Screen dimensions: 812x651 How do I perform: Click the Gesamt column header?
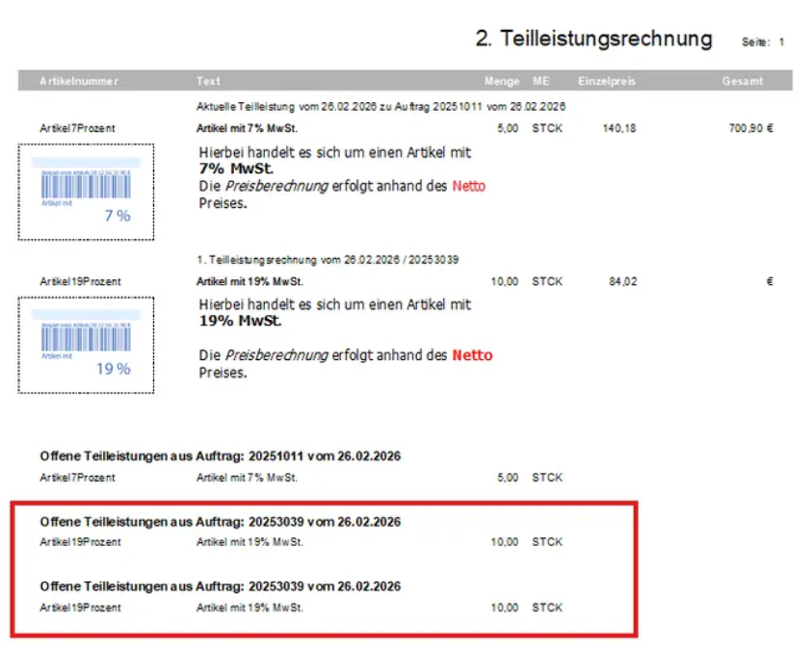[x=742, y=81]
